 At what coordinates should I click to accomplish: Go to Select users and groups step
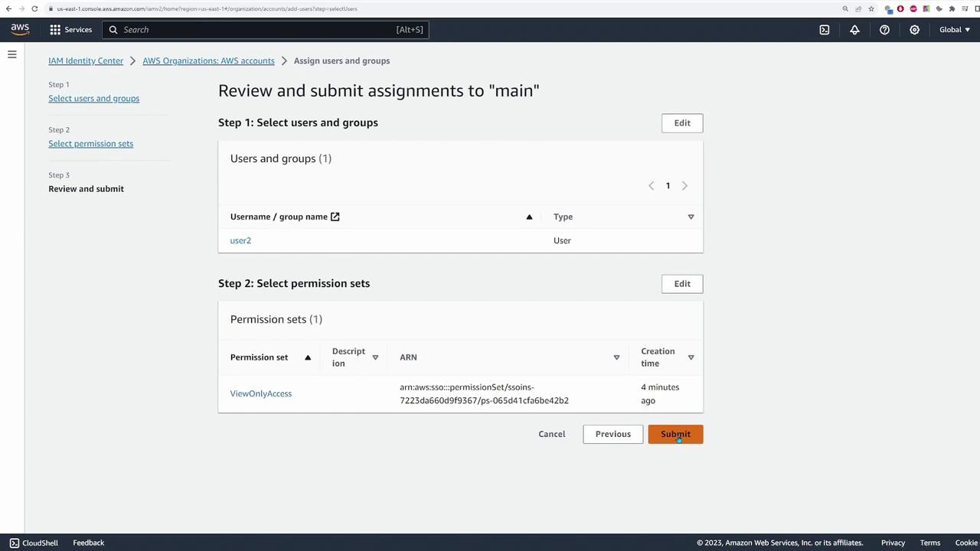(93, 98)
